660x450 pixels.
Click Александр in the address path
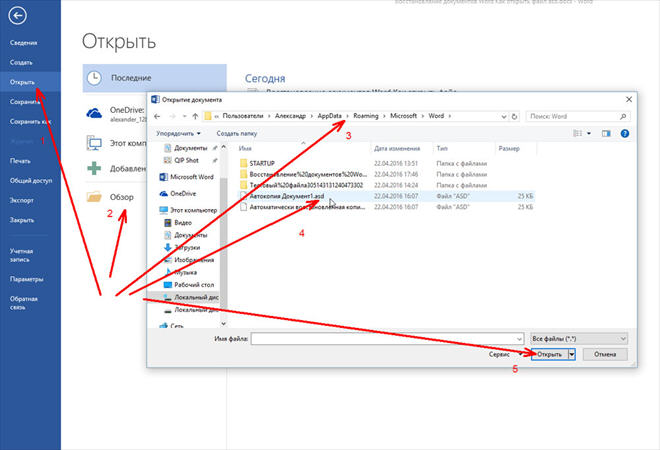pyautogui.click(x=290, y=116)
